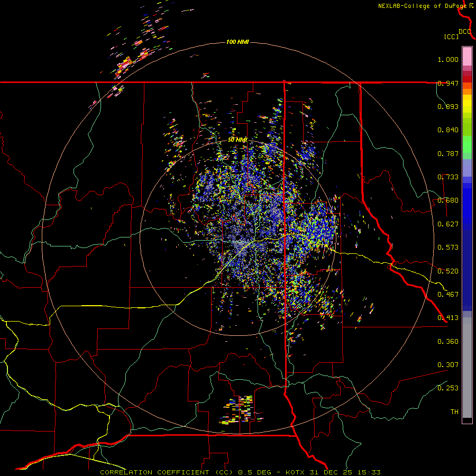Screen dimensions: 476x476
Task: Pick the yellow segment of the color bar
Action: click(467, 104)
